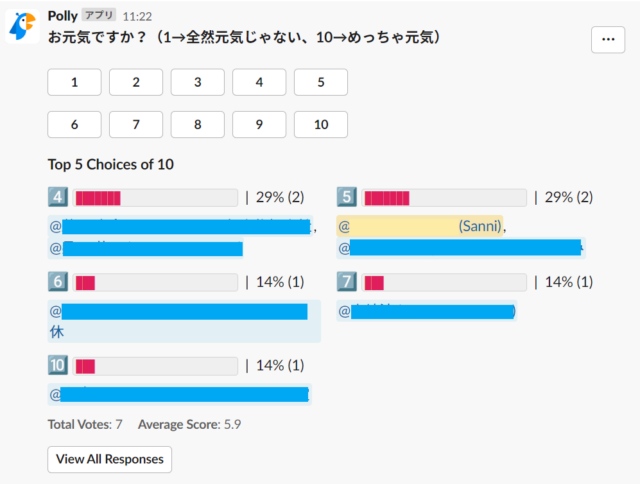The image size is (640, 484).
Task: Pick score 5 in the poll
Action: click(x=320, y=82)
